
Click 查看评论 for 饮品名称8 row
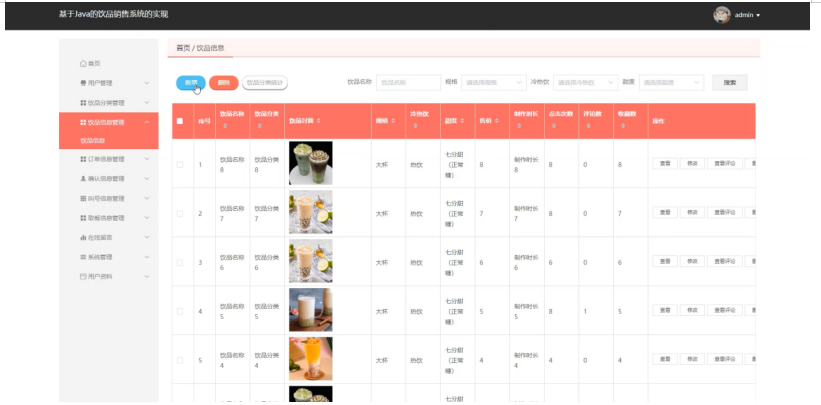tap(725, 163)
